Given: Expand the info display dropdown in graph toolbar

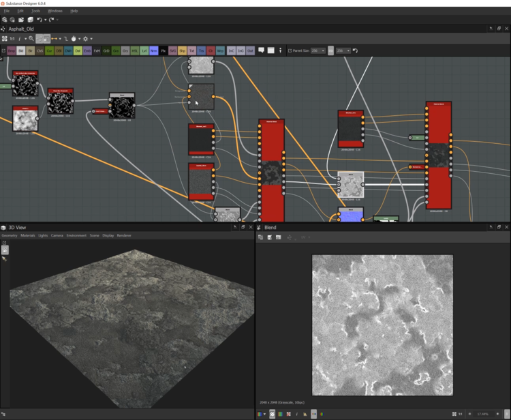Looking at the screenshot, I should pos(25,39).
